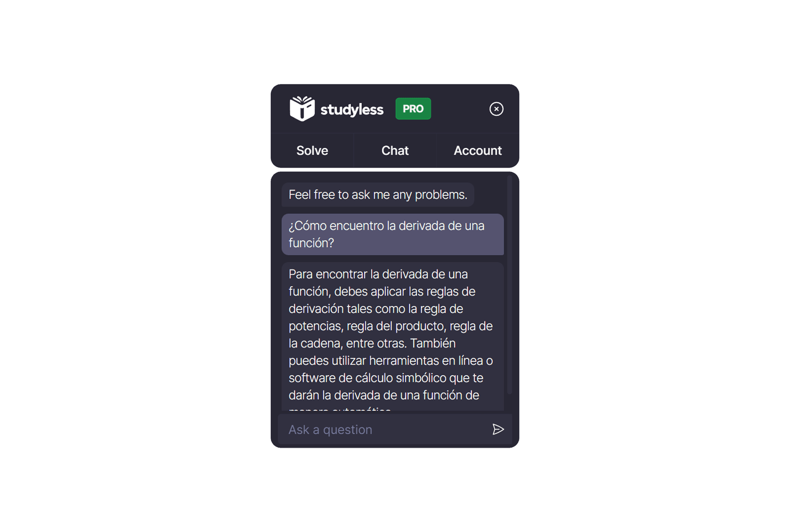Screen dimensions: 790x532
Task: Click the "Para encontrar la derivada" answer bubble
Action: point(392,336)
